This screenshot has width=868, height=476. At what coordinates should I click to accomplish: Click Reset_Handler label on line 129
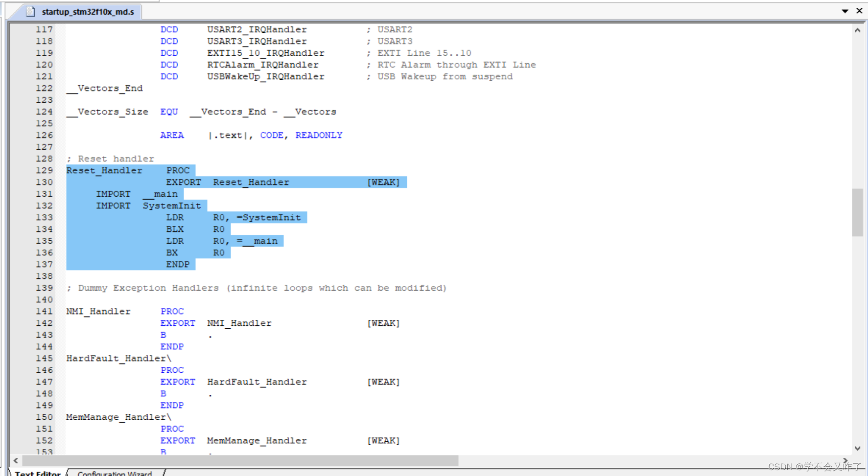click(x=104, y=170)
